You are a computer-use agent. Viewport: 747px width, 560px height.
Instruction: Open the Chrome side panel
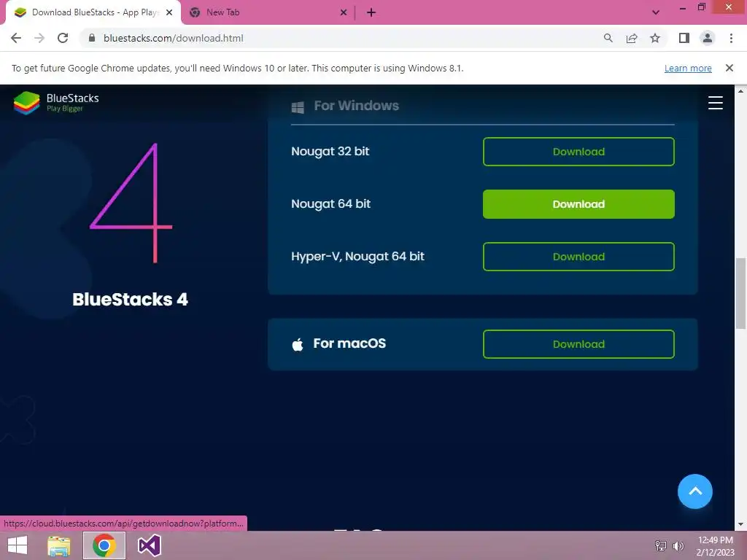coord(684,38)
